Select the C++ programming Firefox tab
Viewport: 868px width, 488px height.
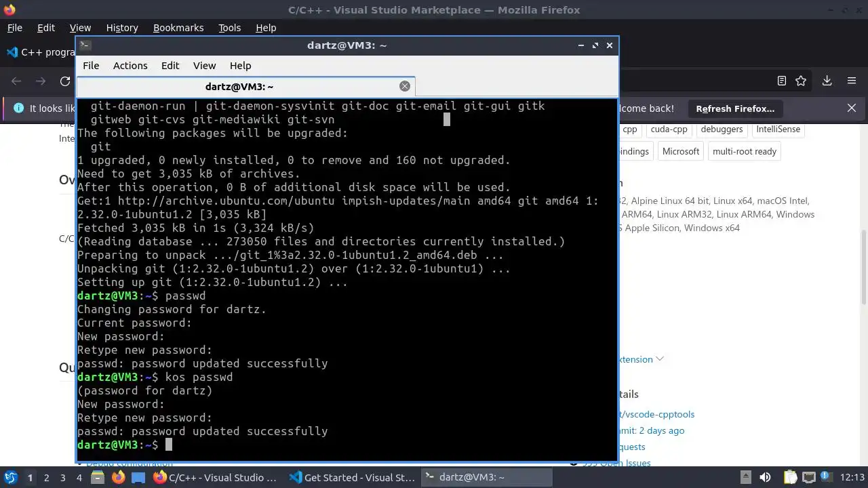tap(41, 52)
